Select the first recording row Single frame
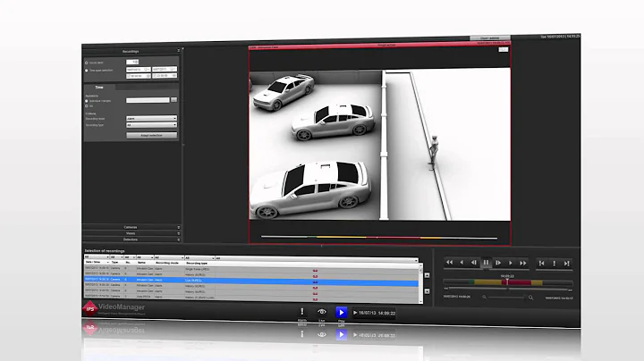 click(x=251, y=270)
